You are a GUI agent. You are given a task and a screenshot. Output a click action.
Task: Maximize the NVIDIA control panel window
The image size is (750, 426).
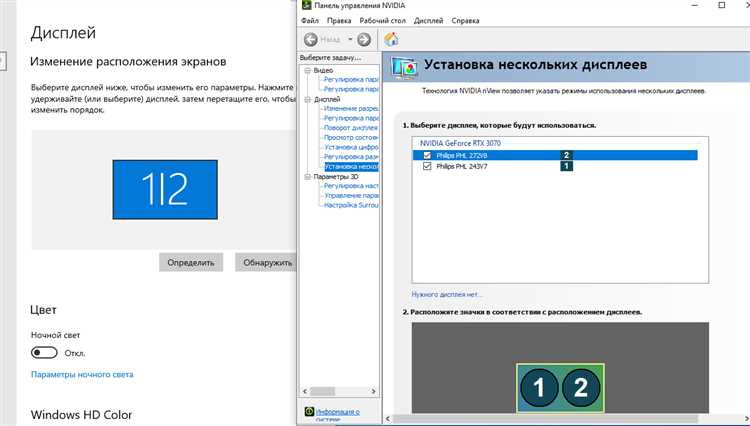pos(722,5)
